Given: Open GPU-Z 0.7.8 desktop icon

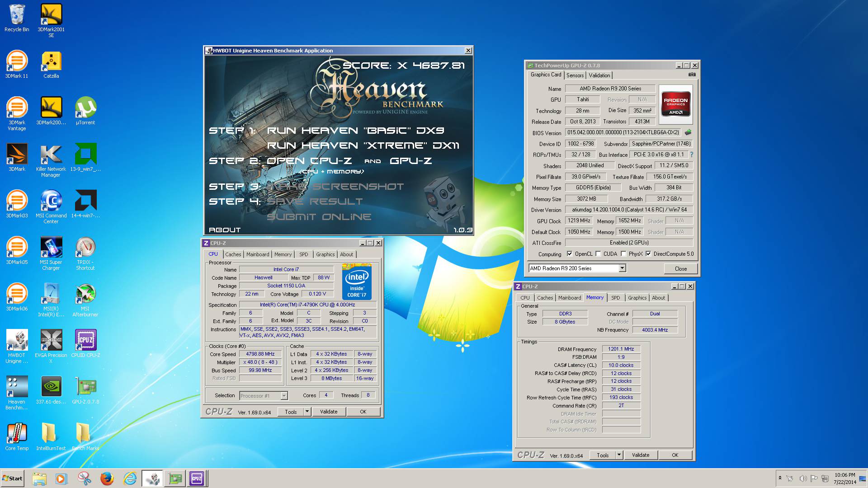Looking at the screenshot, I should click(x=85, y=390).
